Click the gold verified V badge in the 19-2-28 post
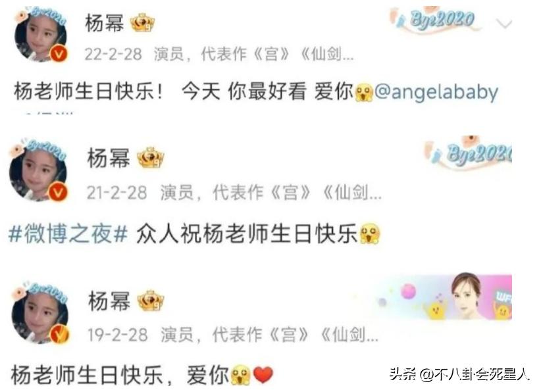 coord(60,334)
